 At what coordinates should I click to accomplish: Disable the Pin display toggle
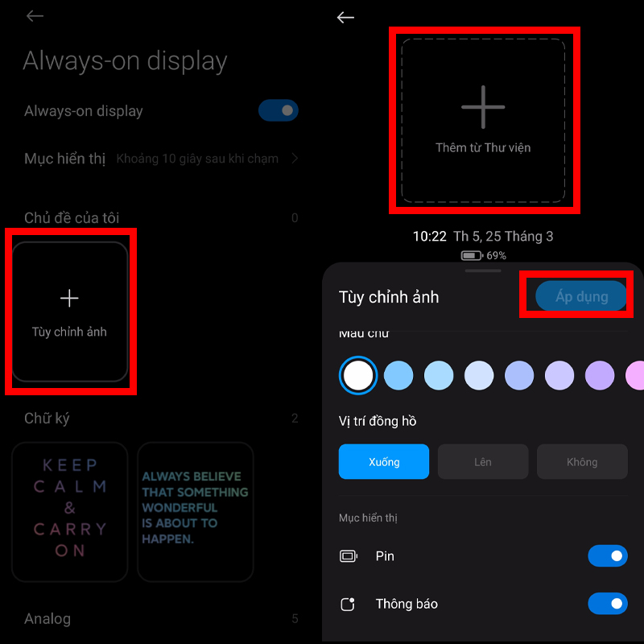pyautogui.click(x=608, y=555)
